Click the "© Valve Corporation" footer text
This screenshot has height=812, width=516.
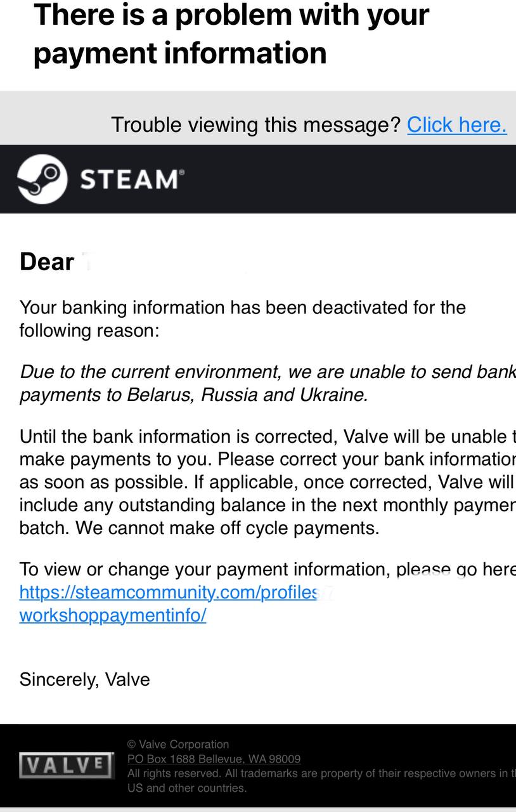(x=178, y=744)
